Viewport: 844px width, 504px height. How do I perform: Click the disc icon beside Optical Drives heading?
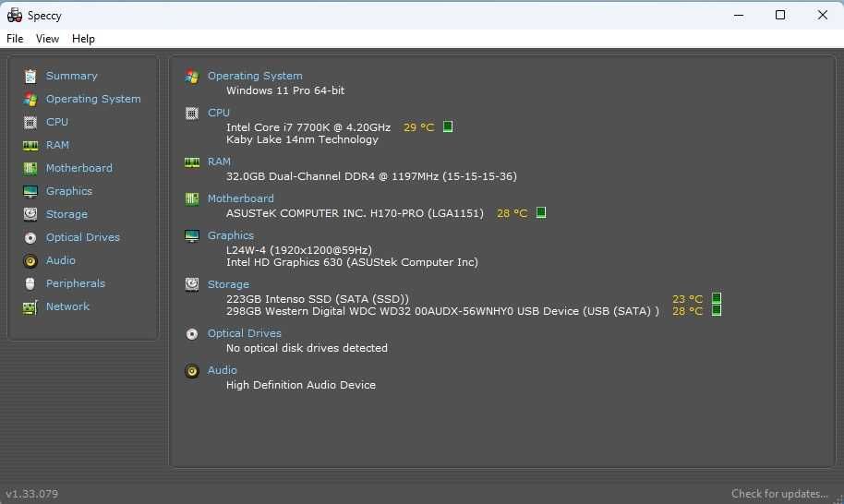(x=192, y=334)
